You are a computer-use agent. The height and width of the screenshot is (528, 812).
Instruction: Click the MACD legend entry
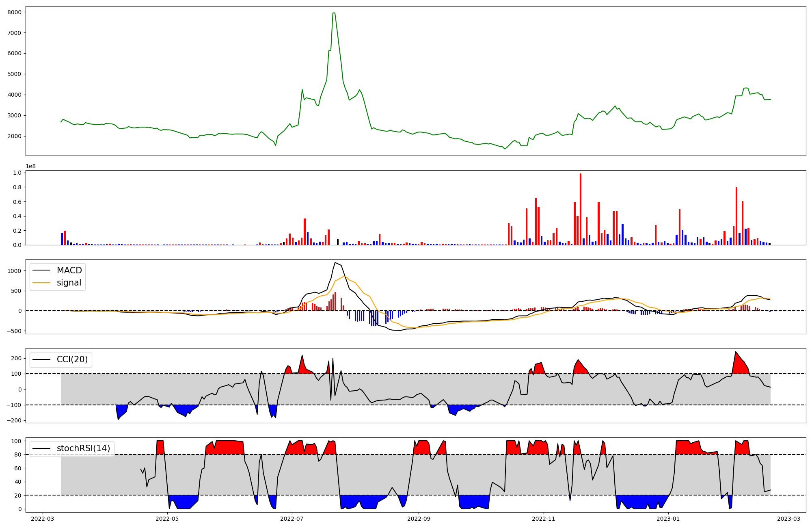[69, 270]
